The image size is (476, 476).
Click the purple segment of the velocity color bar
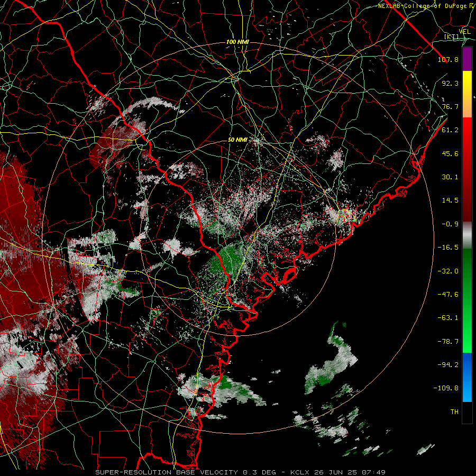click(x=467, y=59)
